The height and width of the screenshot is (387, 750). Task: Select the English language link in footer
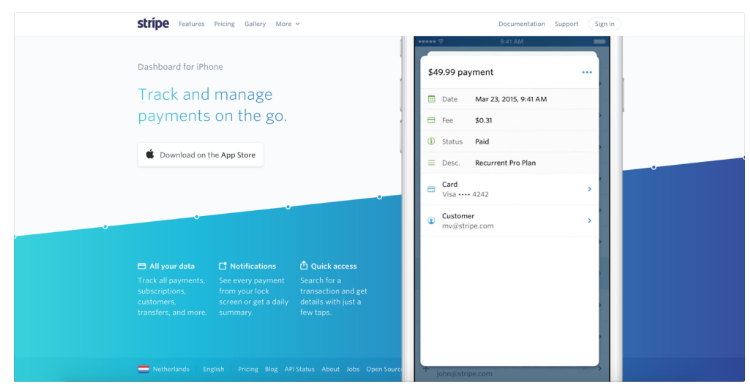tap(213, 369)
